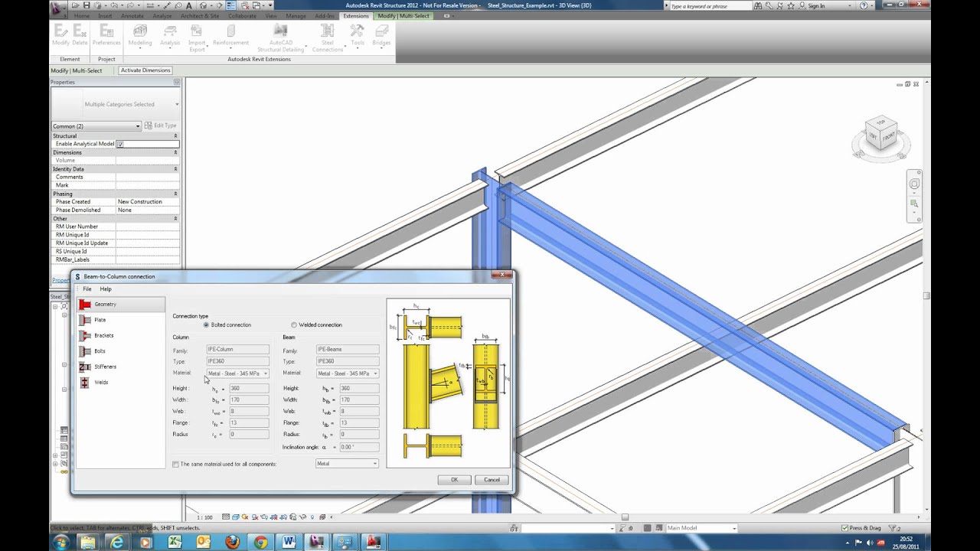980x551 pixels.
Task: Click the Inclination angle input field
Action: point(358,447)
